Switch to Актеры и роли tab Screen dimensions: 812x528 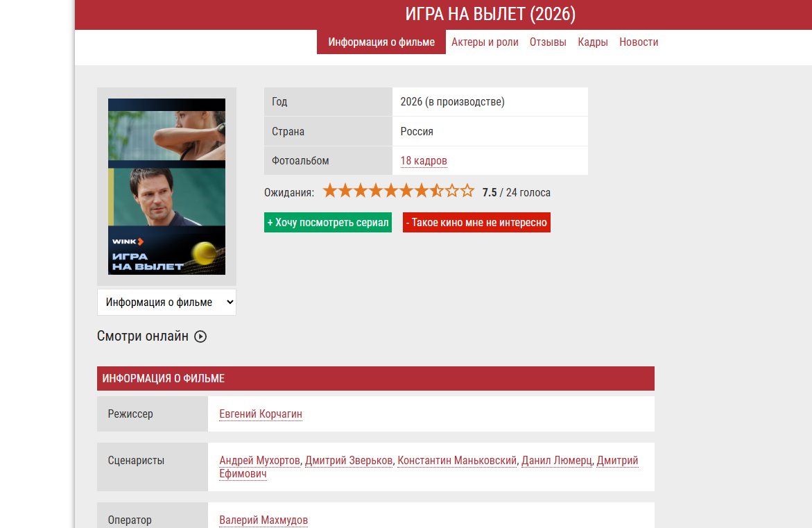click(485, 42)
